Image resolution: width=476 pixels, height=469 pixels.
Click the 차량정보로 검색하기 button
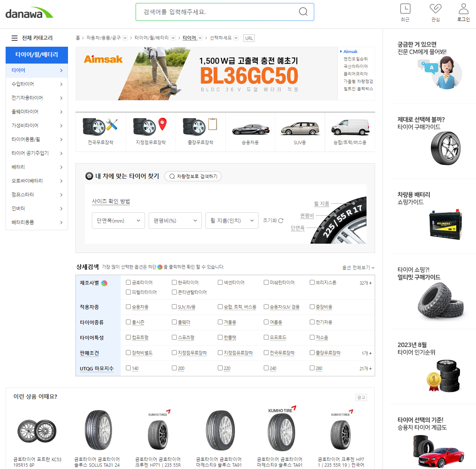[193, 176]
